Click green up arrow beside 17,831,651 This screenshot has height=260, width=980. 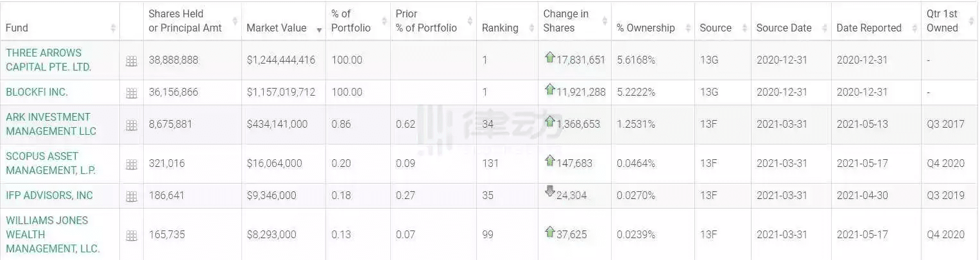(549, 57)
